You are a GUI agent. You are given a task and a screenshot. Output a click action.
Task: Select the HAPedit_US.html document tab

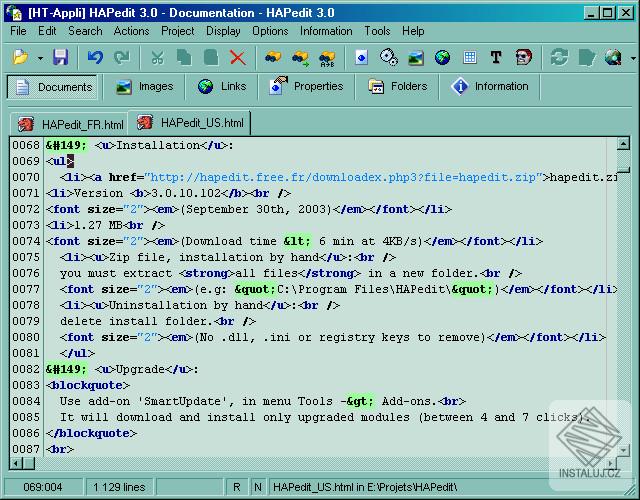click(x=189, y=122)
